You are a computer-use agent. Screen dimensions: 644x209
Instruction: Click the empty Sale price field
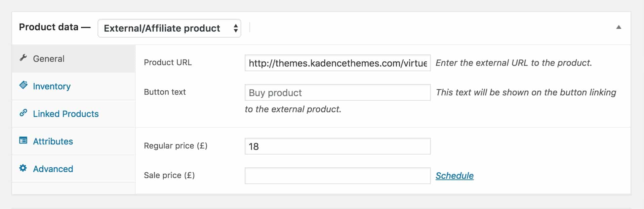pyautogui.click(x=337, y=176)
